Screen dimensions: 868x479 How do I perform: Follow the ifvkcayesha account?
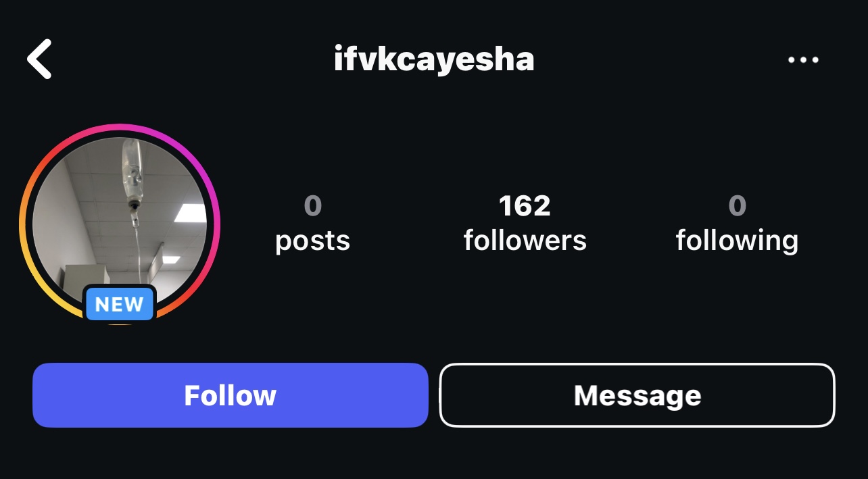pos(231,395)
